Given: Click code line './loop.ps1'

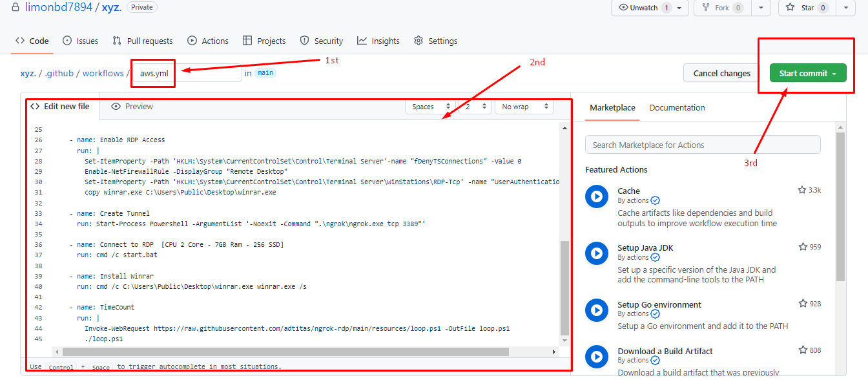Looking at the screenshot, I should click(x=103, y=339).
